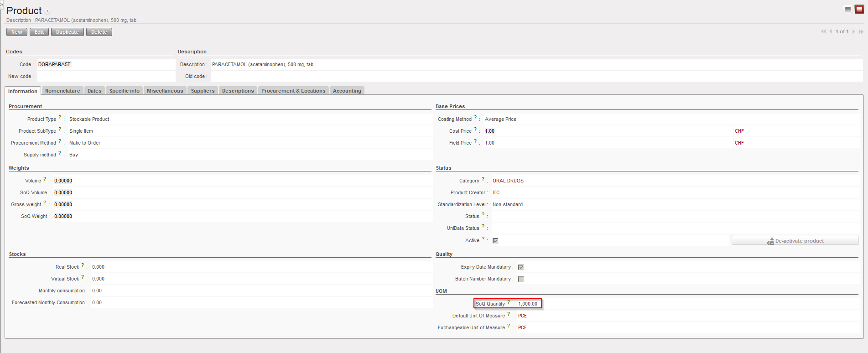Expand the collapsed left sidebar chevron
The height and width of the screenshot is (353, 868).
pyautogui.click(x=2, y=4)
